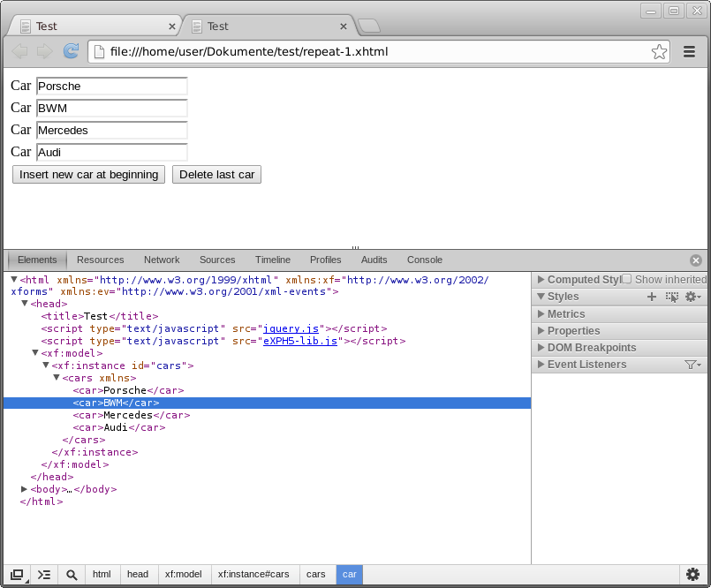Viewport: 711px width, 588px height.
Task: Collapse the html root node
Action: click(x=14, y=279)
